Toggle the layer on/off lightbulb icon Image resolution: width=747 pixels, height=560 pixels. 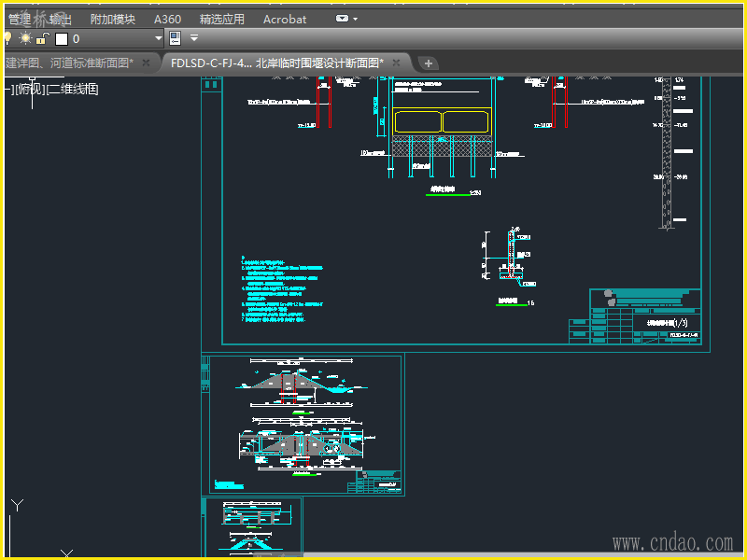tap(7, 38)
